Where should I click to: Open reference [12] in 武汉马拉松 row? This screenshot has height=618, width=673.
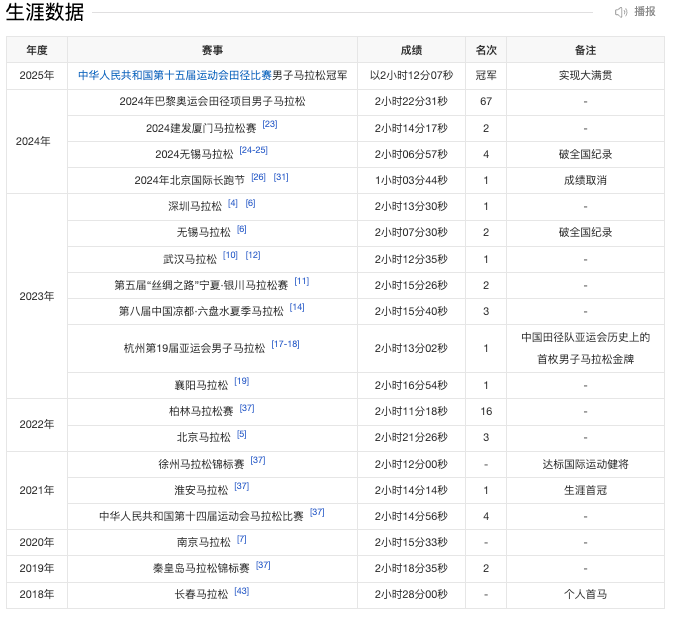click(253, 254)
